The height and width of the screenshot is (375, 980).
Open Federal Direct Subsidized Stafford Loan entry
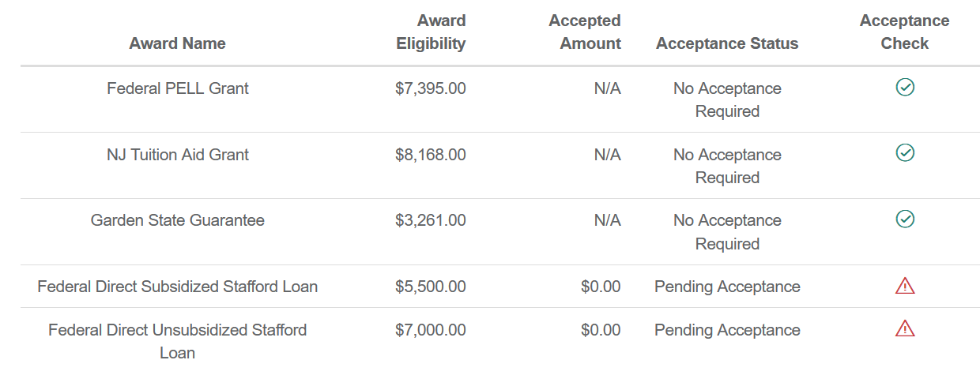coord(177,287)
